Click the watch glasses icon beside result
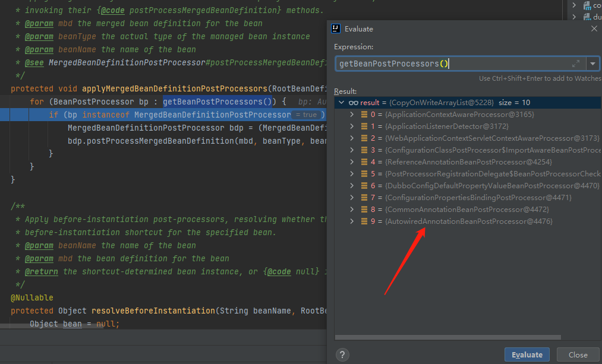This screenshot has width=602, height=364. (353, 103)
